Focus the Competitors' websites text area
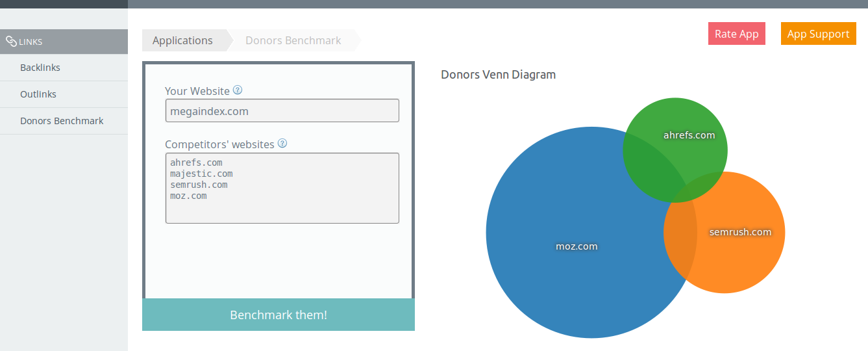Screen dimensions: 868x351 click(x=282, y=188)
